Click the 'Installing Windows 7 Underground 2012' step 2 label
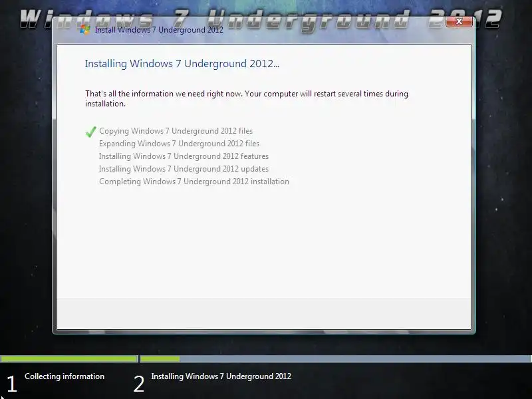The image size is (532, 399). [221, 376]
